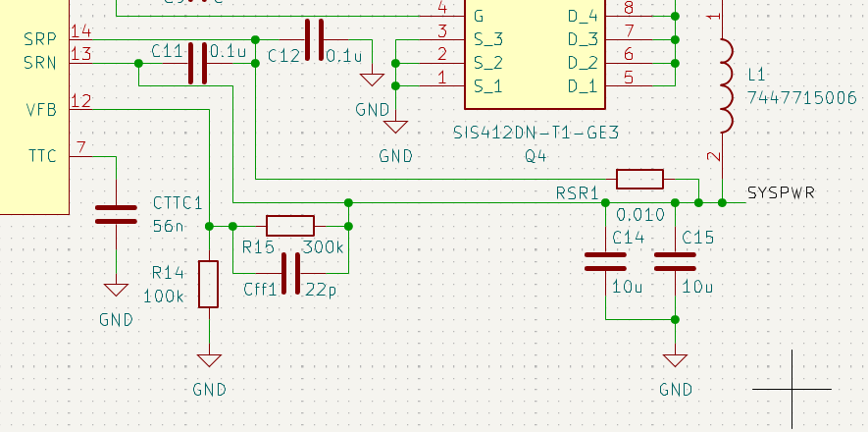This screenshot has height=432, width=868.
Task: Select the C12 capacitor symbol
Action: (x=314, y=39)
